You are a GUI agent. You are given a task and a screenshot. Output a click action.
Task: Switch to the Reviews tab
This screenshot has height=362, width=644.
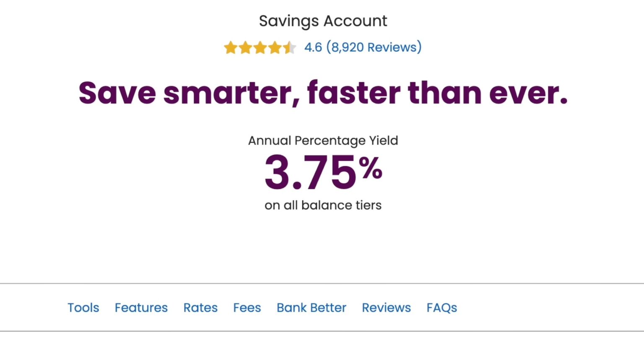pos(386,308)
